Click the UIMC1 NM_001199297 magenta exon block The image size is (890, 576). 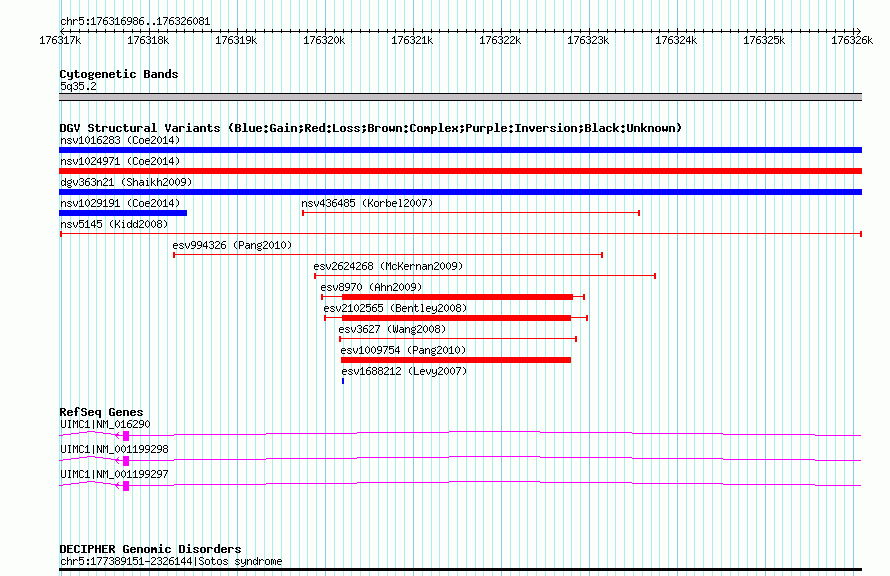126,486
